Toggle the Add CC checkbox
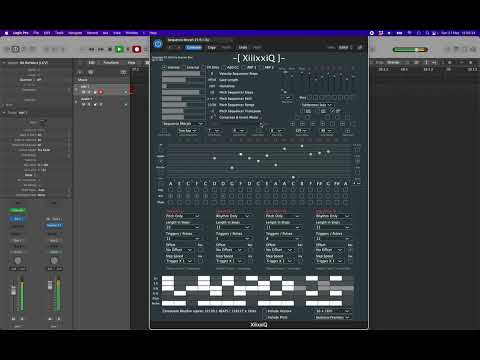480x360 pixels. 224,68
